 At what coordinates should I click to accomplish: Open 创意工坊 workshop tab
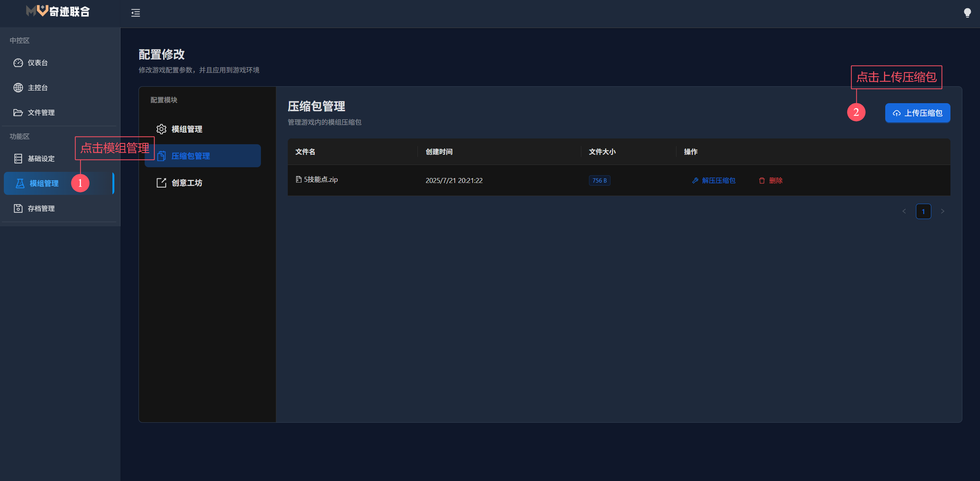click(186, 183)
